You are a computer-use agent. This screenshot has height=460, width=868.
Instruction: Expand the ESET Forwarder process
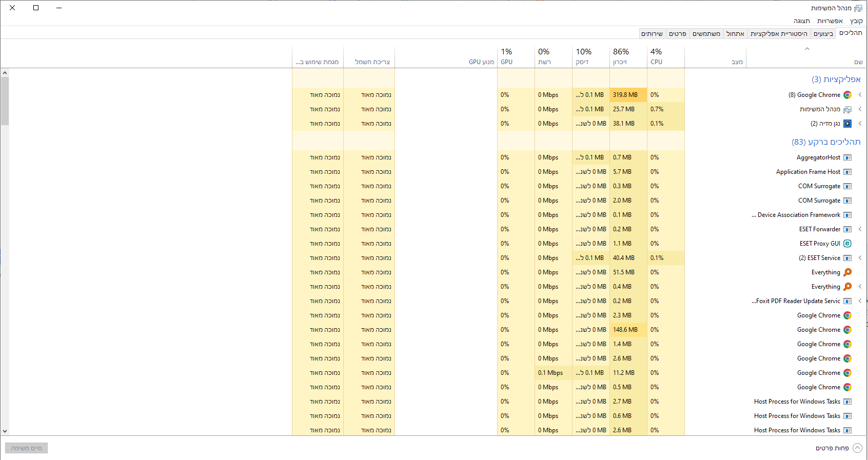pos(860,229)
